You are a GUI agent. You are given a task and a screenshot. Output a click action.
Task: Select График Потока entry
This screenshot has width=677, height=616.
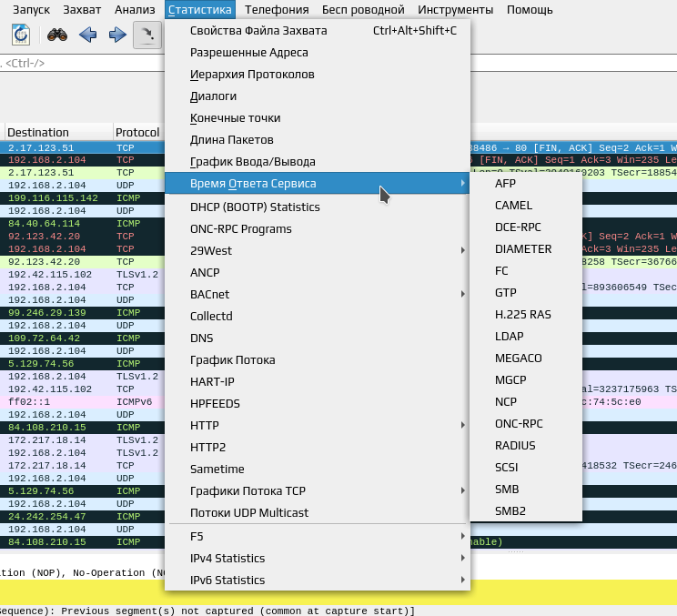[318, 360]
